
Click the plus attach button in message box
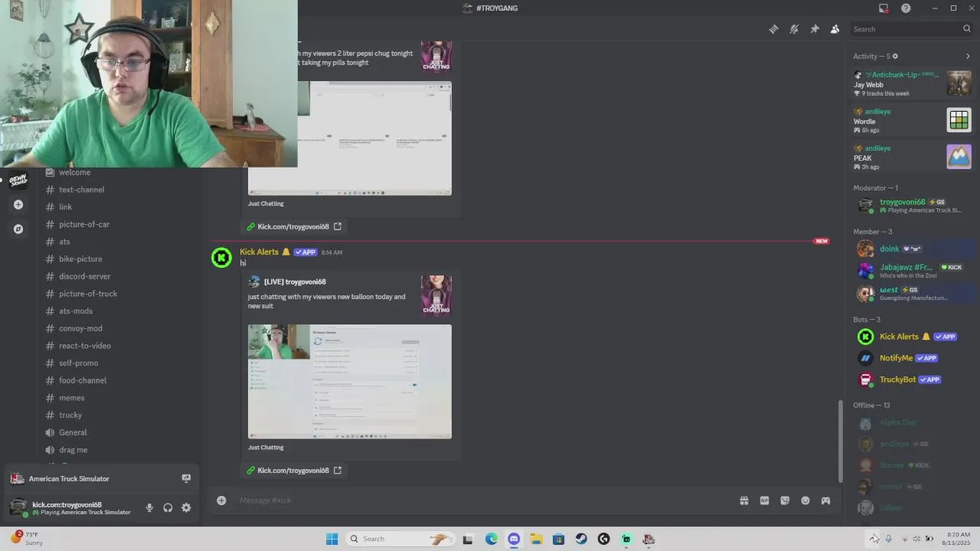[x=221, y=500]
